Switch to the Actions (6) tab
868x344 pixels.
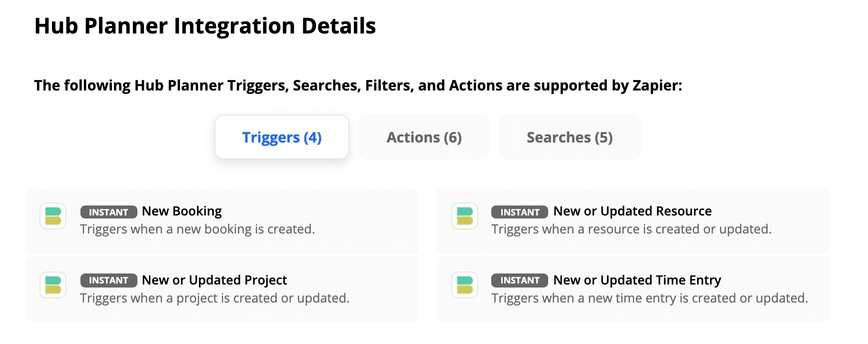tap(423, 136)
